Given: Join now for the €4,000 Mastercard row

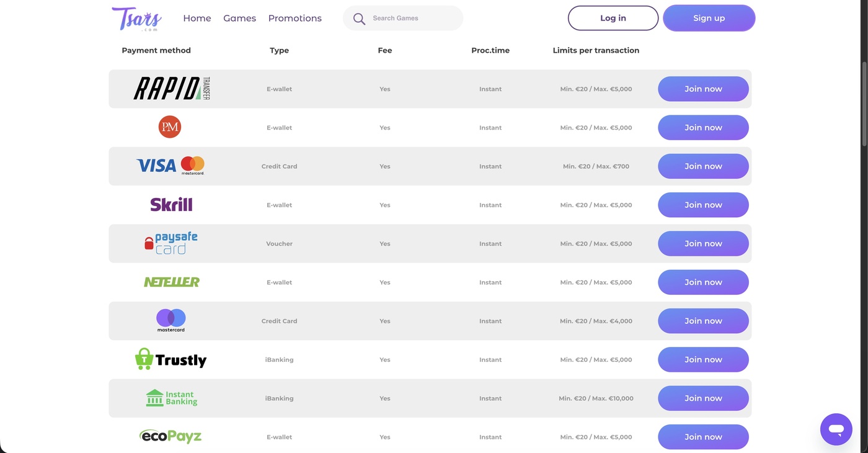Looking at the screenshot, I should [703, 321].
